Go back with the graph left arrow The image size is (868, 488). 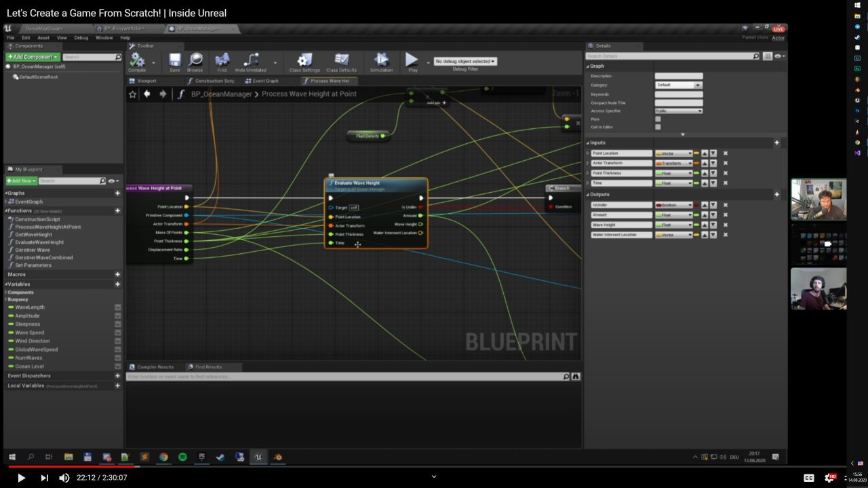(146, 94)
